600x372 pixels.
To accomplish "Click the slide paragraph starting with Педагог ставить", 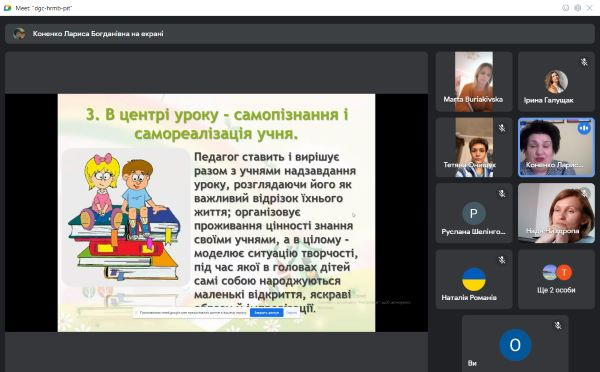I will (276, 232).
